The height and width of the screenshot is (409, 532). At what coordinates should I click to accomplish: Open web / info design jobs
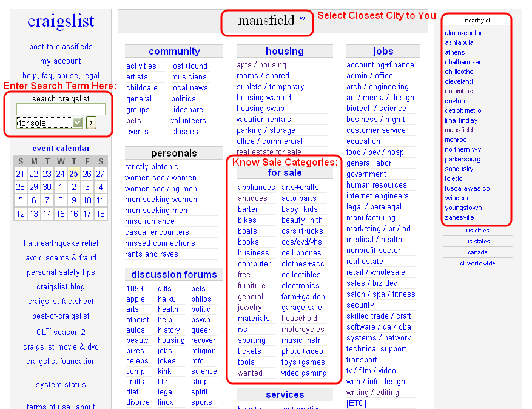pos(375,382)
